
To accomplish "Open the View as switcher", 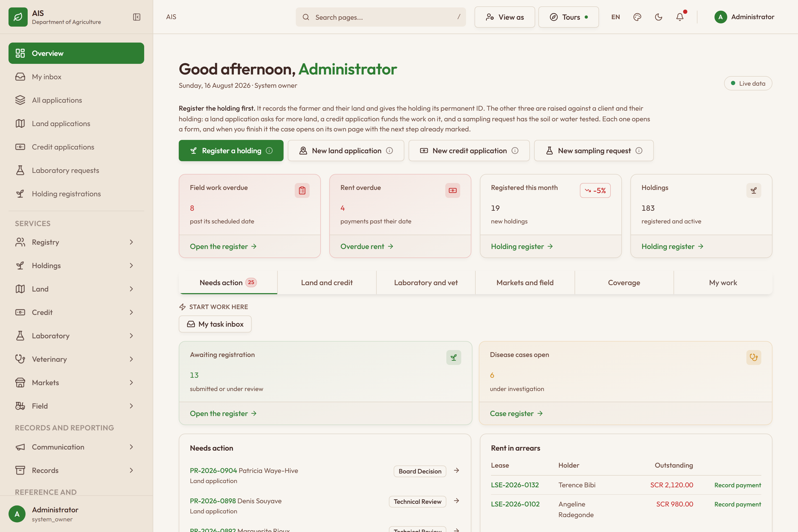I will 505,17.
